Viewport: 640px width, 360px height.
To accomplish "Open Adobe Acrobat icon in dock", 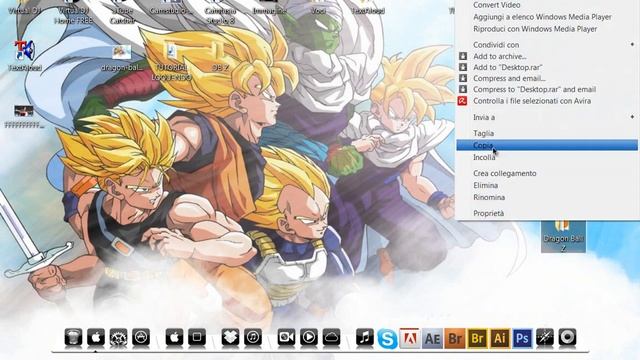I will (409, 338).
